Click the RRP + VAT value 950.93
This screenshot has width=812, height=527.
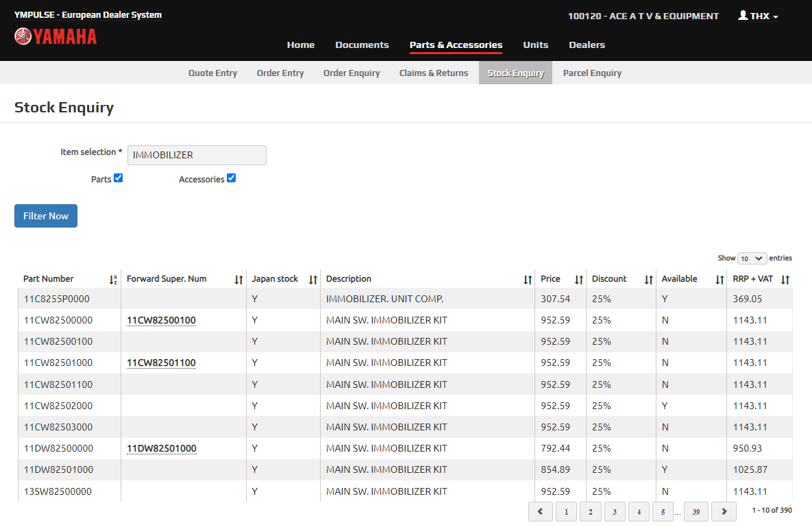coord(748,448)
